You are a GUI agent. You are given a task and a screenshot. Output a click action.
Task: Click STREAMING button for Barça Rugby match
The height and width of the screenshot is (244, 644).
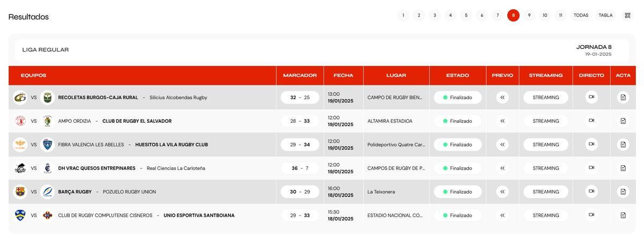pyautogui.click(x=546, y=192)
